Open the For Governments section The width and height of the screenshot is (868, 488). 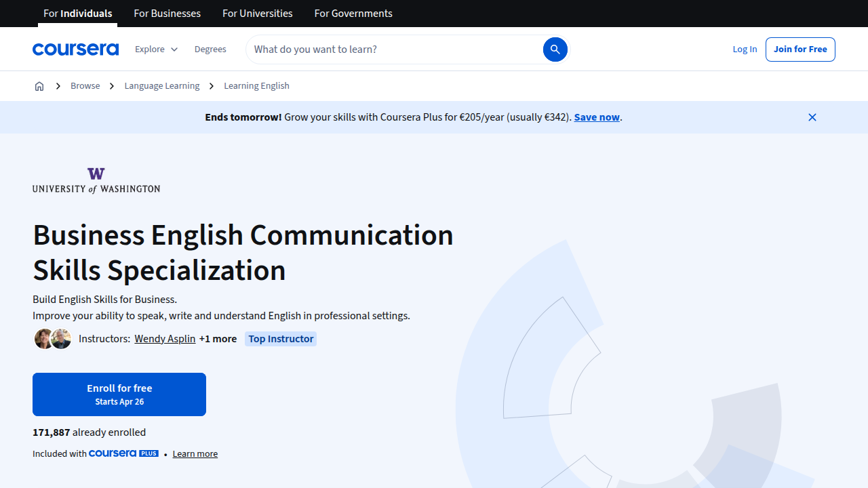(353, 13)
